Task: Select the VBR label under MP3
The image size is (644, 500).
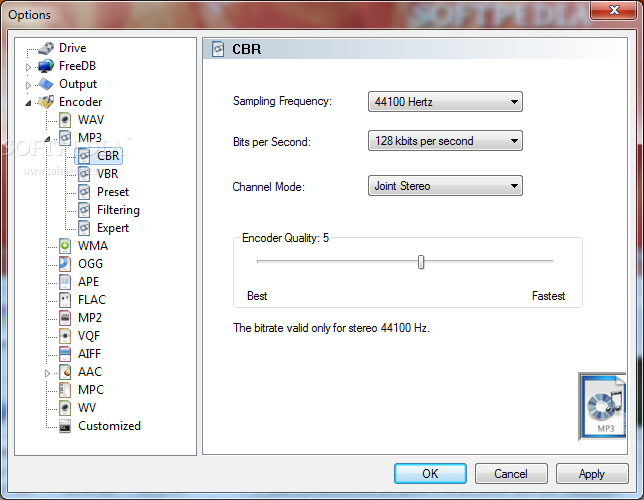Action: (x=108, y=174)
